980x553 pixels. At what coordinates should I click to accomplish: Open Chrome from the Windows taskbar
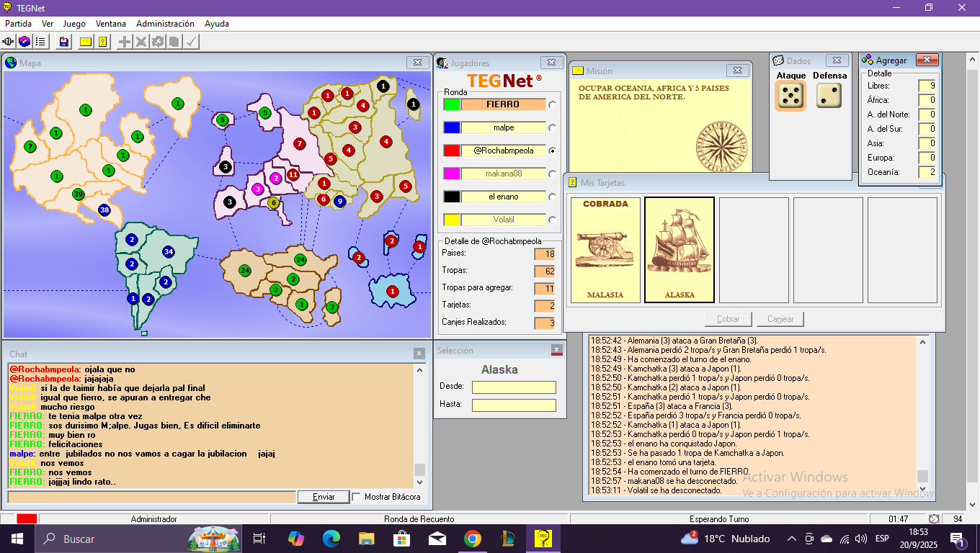click(x=472, y=539)
